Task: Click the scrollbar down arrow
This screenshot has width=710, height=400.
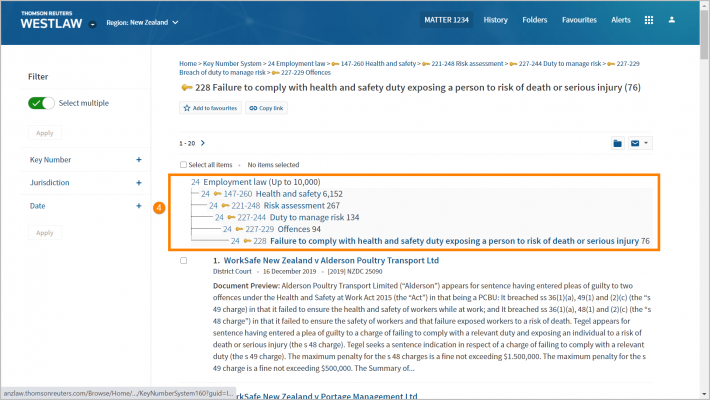Action: 704,395
